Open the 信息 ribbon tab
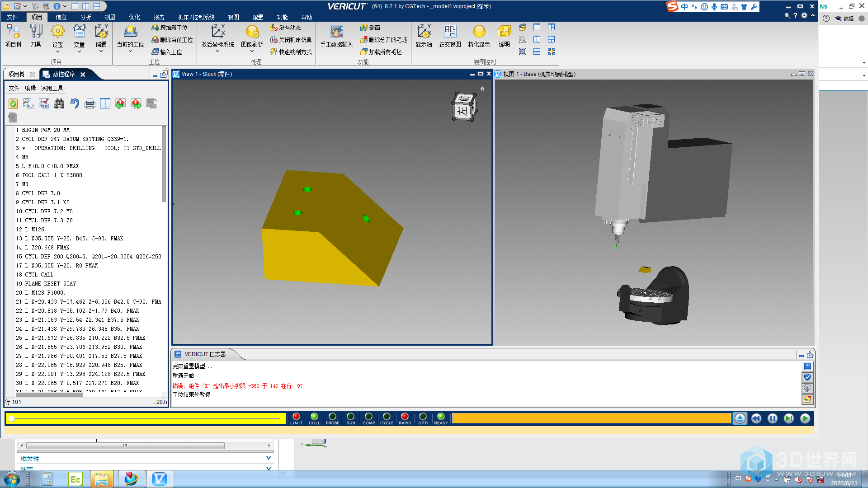 (x=61, y=17)
